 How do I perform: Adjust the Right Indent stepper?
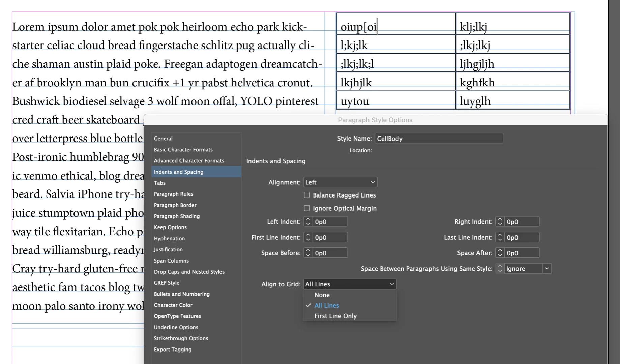[x=500, y=222]
